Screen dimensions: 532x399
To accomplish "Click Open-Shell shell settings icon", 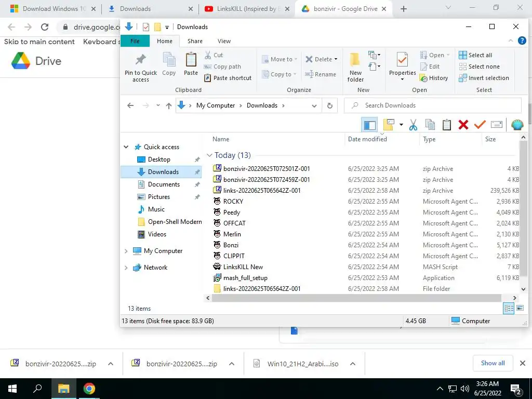I will pyautogui.click(x=517, y=125).
